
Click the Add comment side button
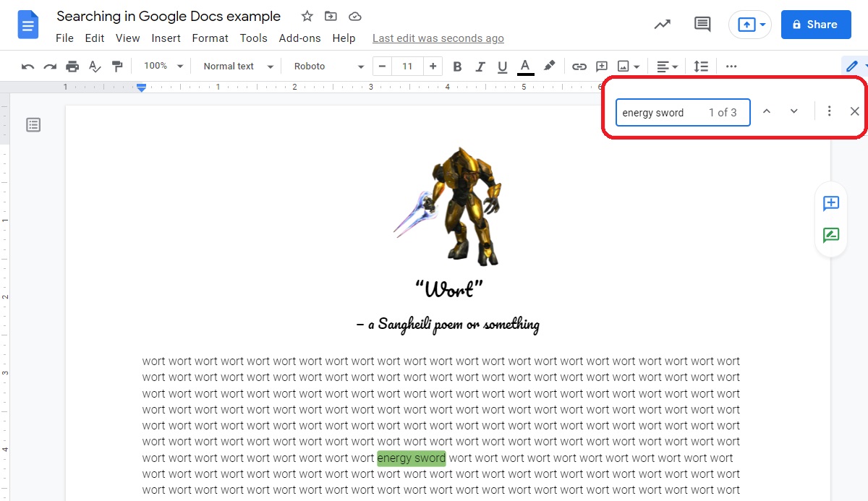[x=830, y=204]
